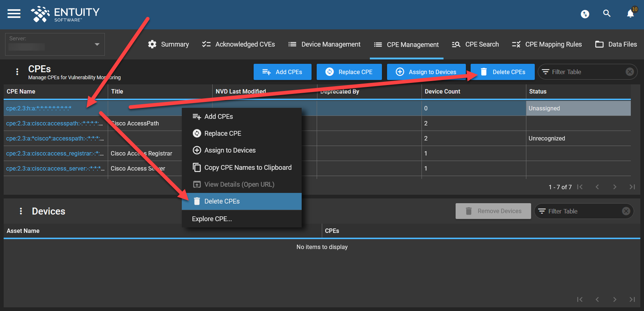Click the Entuity Software logo

tap(65, 14)
